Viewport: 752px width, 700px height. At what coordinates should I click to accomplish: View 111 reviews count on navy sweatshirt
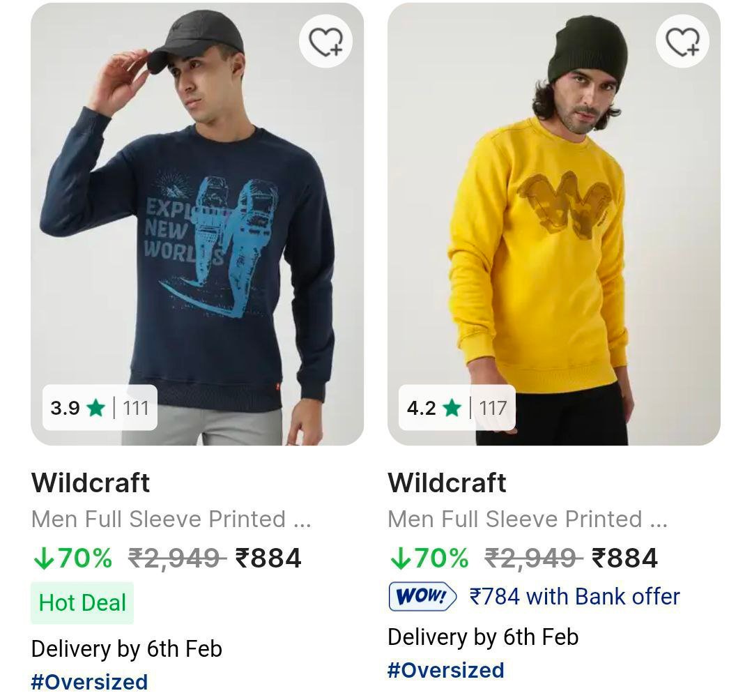pos(136,408)
